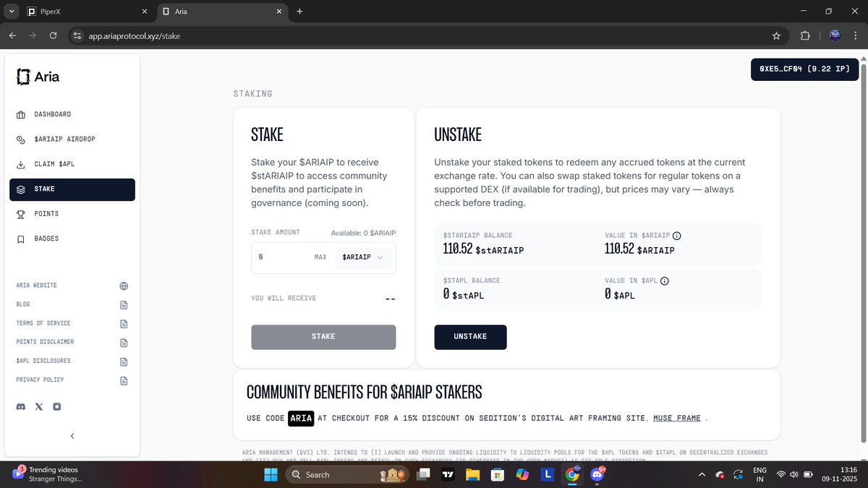Open the taskbar clock showing 13:16

840,475
